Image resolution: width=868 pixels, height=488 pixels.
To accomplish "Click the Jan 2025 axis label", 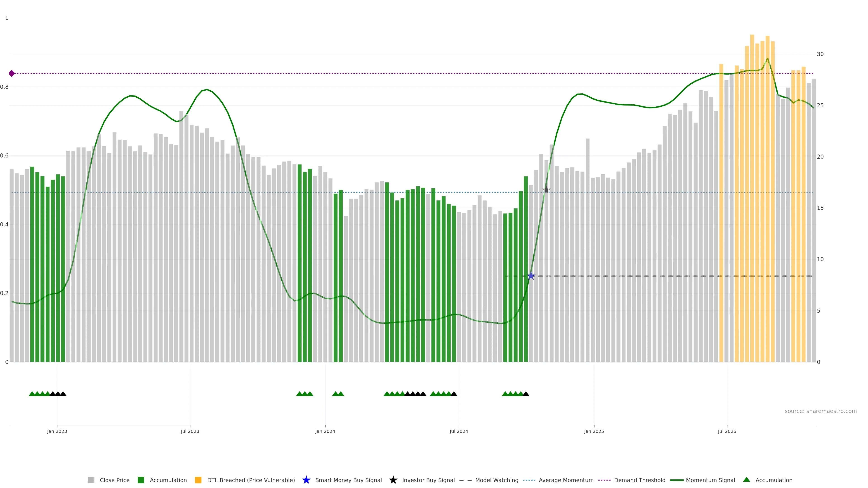I will [594, 432].
